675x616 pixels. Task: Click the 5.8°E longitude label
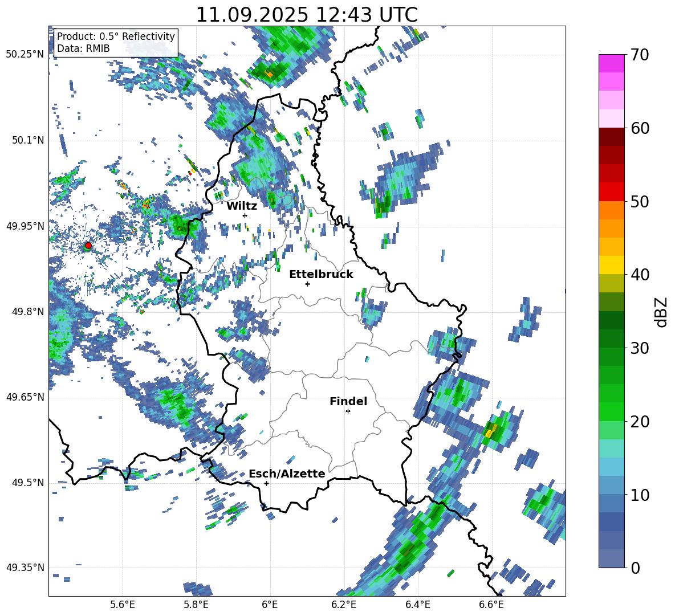[x=196, y=605]
